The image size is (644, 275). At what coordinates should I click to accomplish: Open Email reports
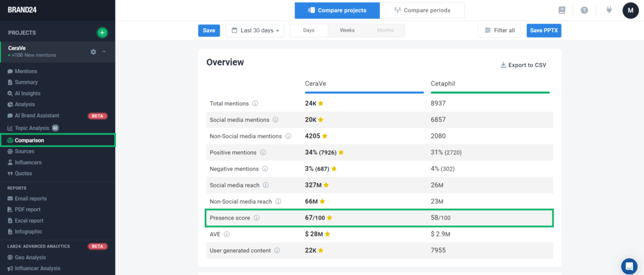tap(31, 198)
